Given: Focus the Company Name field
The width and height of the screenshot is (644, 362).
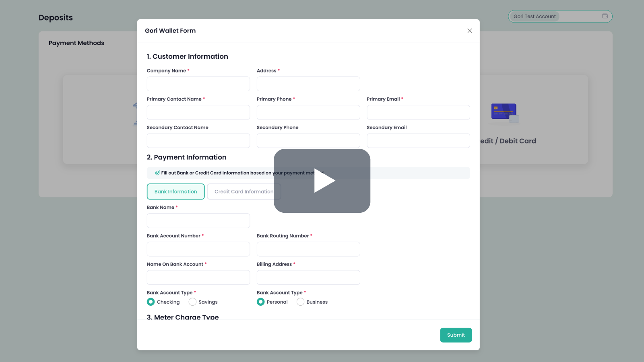Looking at the screenshot, I should tap(198, 84).
